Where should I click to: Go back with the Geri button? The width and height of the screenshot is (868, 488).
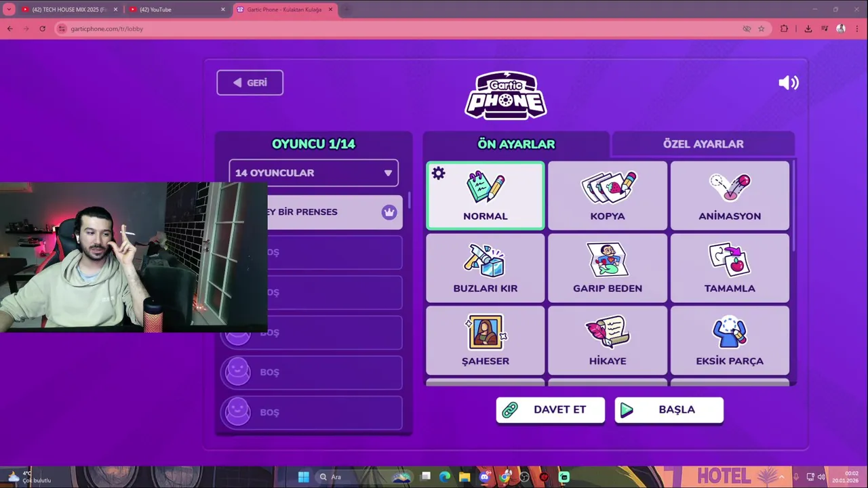pos(250,83)
